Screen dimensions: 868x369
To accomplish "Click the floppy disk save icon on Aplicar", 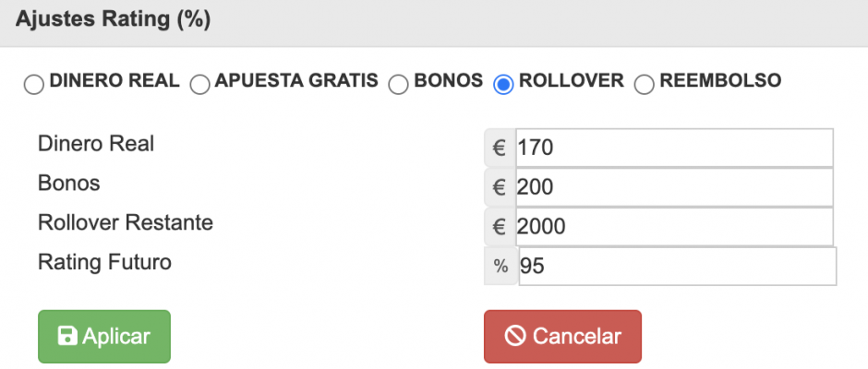I will tap(67, 337).
